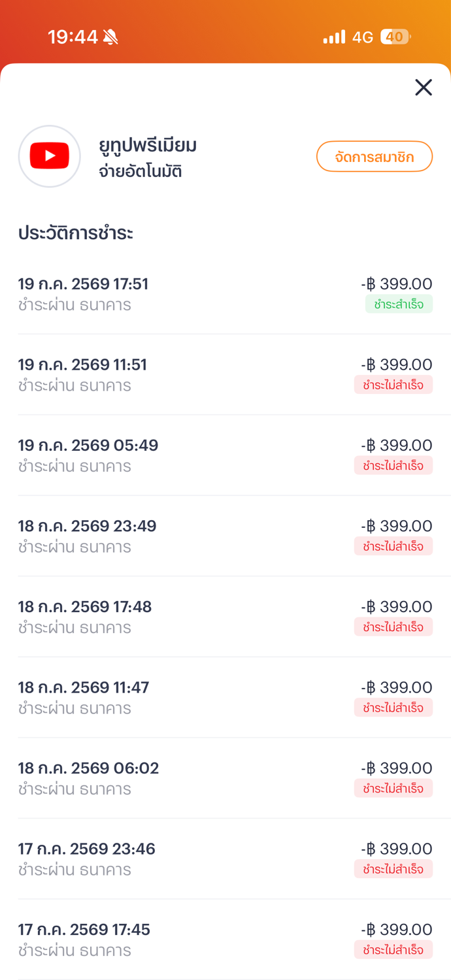Image resolution: width=451 pixels, height=980 pixels.
Task: Open the 19 ก.ค. 2569 11:51 failed payment
Action: (225, 374)
